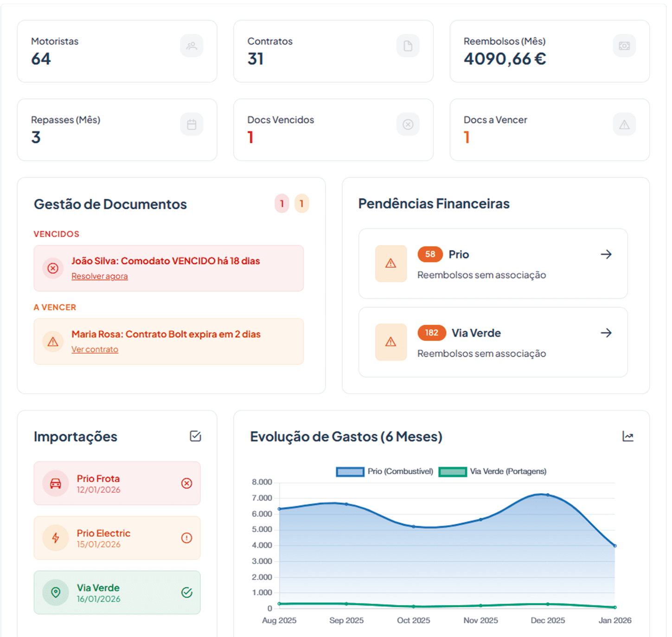Click the 'Ver contrato' link
Image resolution: width=672 pixels, height=637 pixels.
tap(95, 349)
